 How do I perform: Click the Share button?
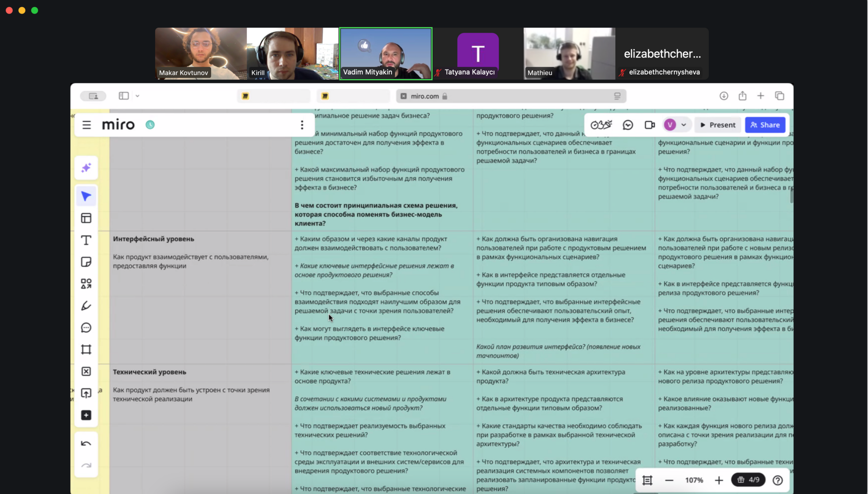tap(765, 125)
